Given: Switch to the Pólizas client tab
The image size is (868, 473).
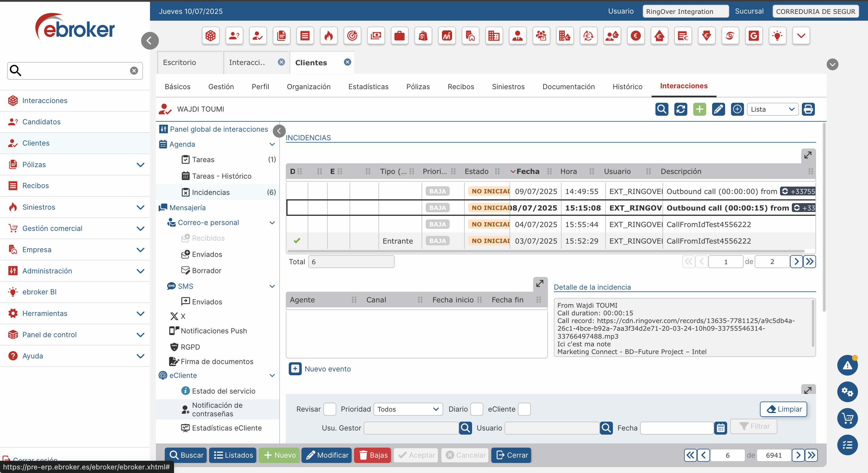Looking at the screenshot, I should pyautogui.click(x=418, y=87).
